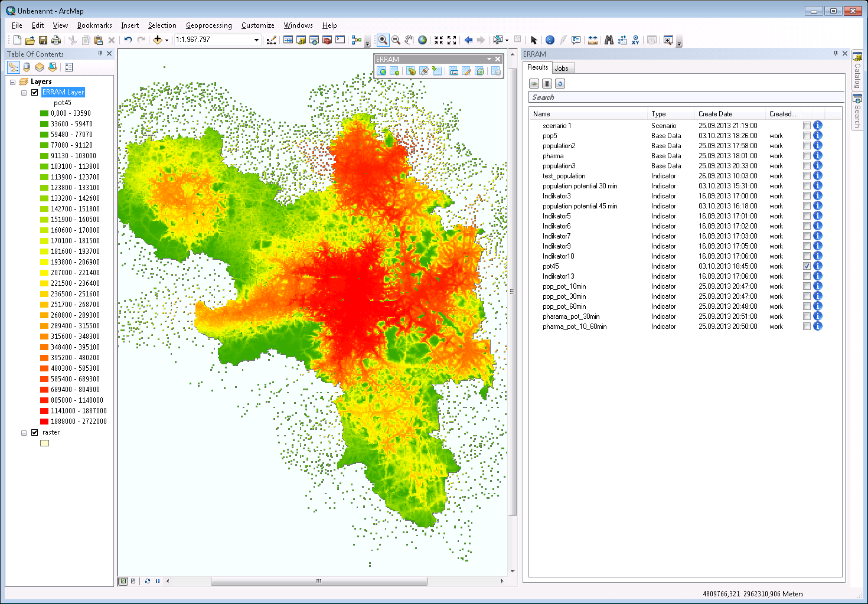Toggle the ERRAM Layer visibility checkbox
The image size is (868, 604).
point(35,92)
